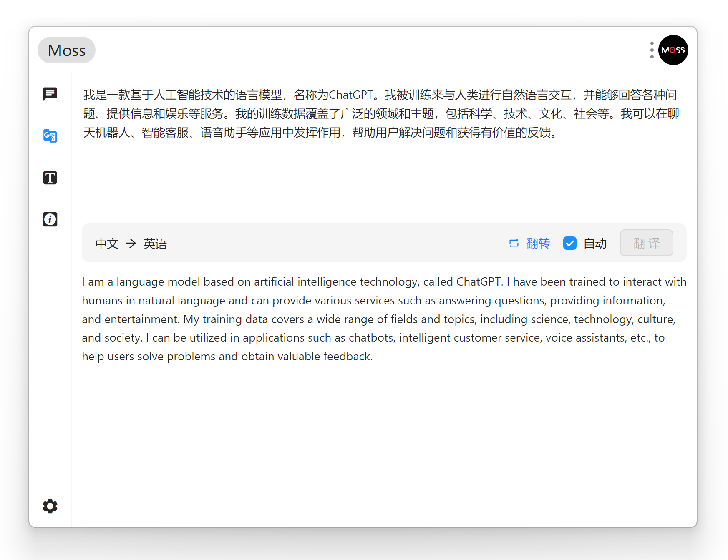
Task: Click the 中文 source language label
Action: point(107,244)
